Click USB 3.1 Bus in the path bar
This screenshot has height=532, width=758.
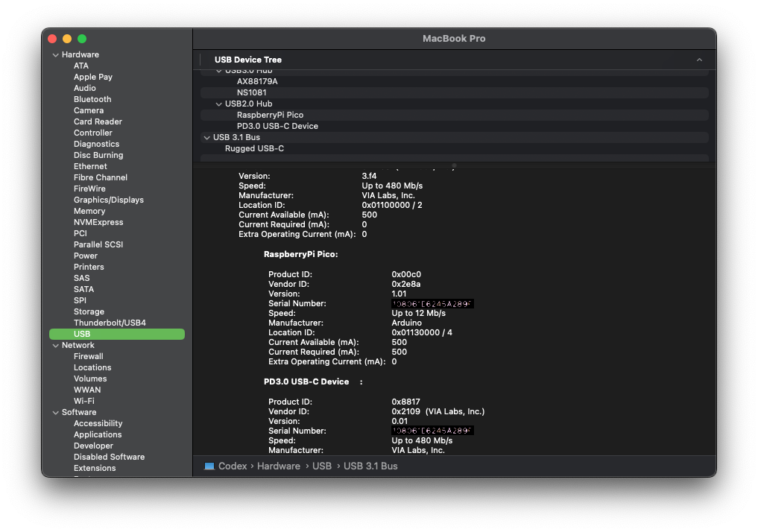pos(370,466)
